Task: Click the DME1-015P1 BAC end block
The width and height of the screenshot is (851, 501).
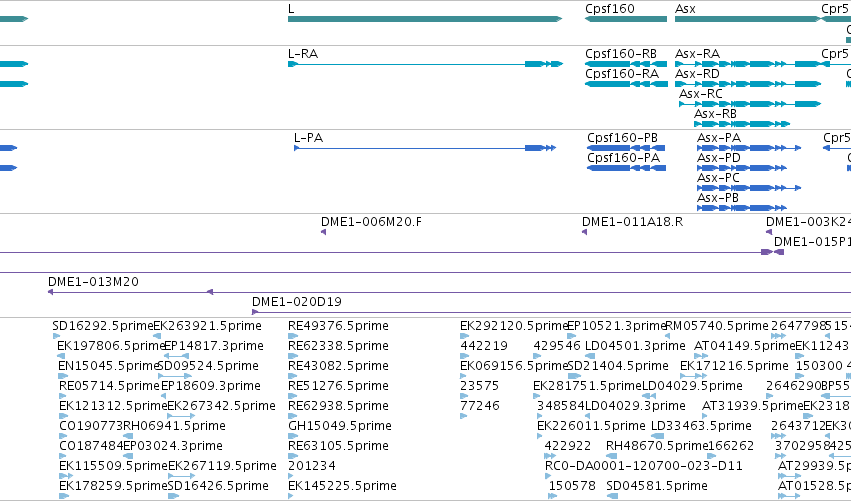Action: coord(779,252)
